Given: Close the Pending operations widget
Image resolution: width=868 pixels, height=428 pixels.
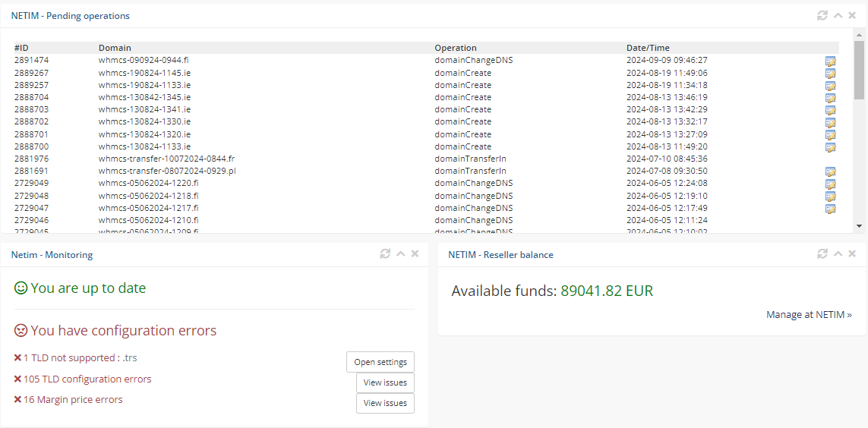Looking at the screenshot, I should 852,15.
